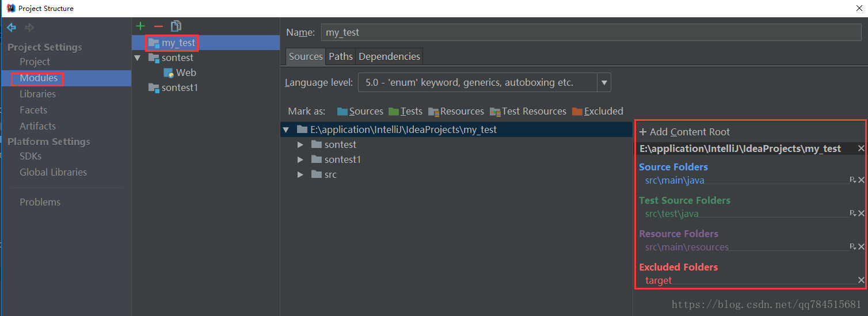Open Facets settings
Screen dimensions: 868x316
click(33, 110)
